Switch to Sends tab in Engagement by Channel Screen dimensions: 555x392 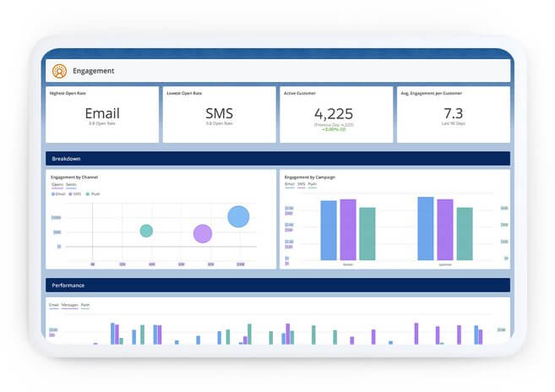coord(71,184)
